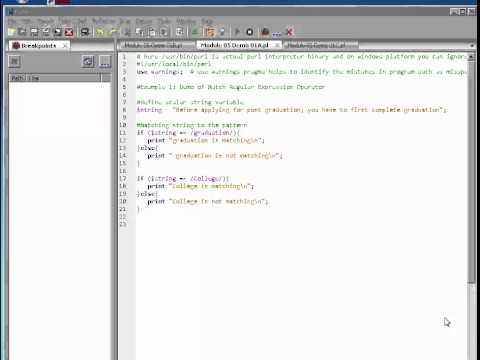Open the Debug menu
The height and width of the screenshot is (360, 480).
tap(144, 21)
